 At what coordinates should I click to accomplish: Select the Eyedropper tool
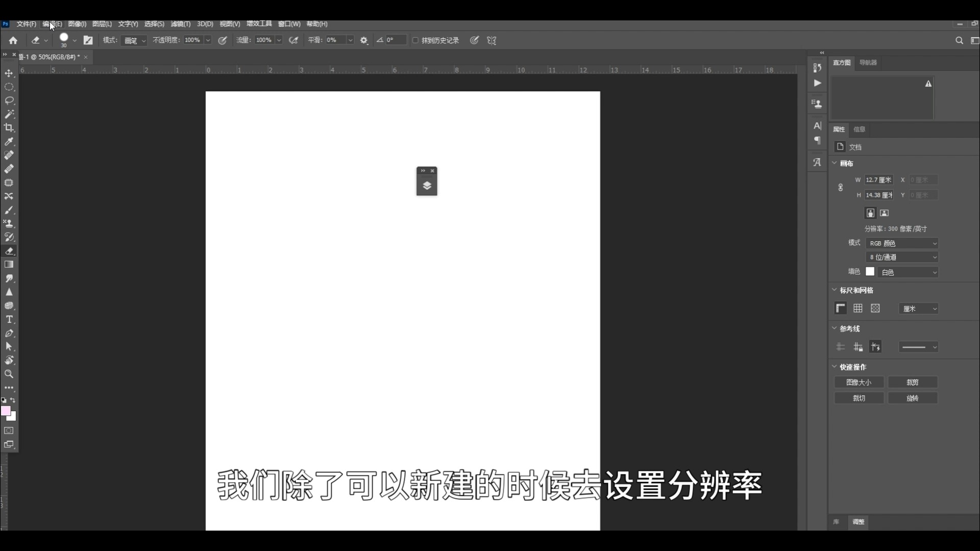[x=9, y=142]
